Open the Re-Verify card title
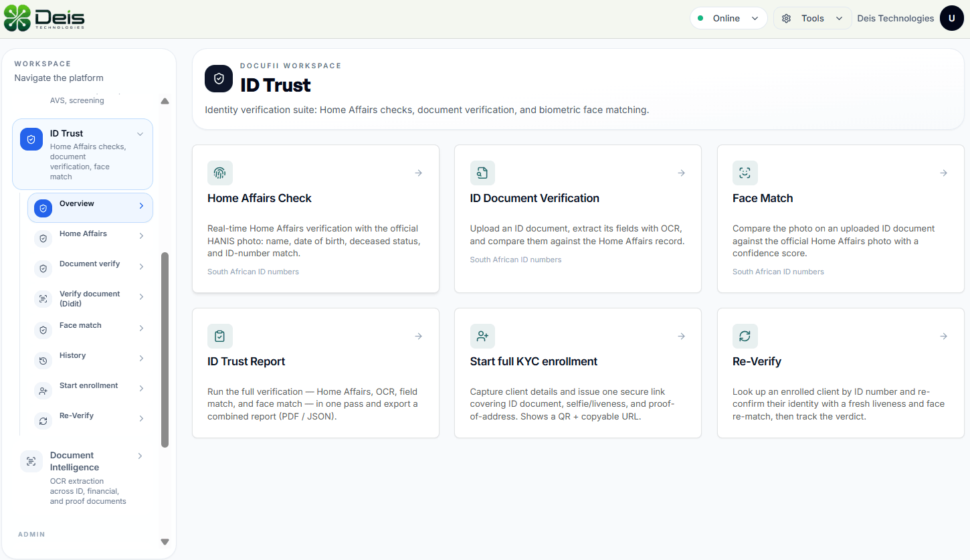The width and height of the screenshot is (970, 560). pos(757,361)
